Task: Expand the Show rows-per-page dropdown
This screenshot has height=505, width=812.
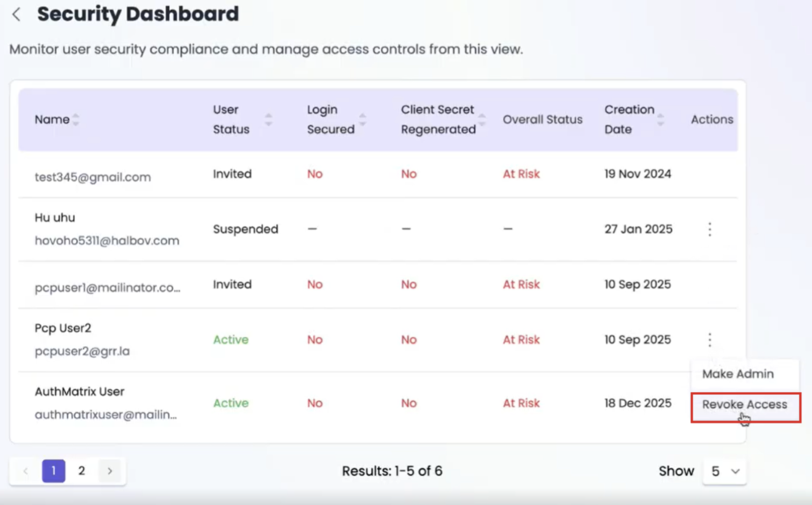Action: [x=724, y=471]
